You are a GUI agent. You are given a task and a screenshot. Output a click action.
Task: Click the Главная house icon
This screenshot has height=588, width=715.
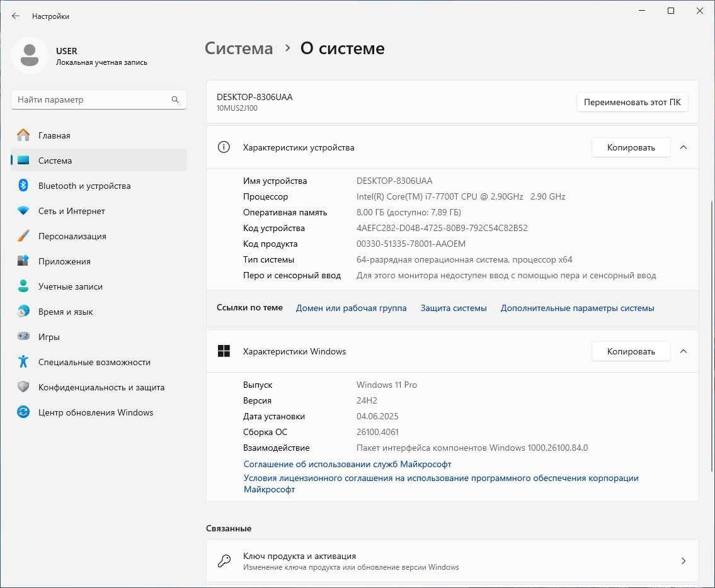point(23,135)
